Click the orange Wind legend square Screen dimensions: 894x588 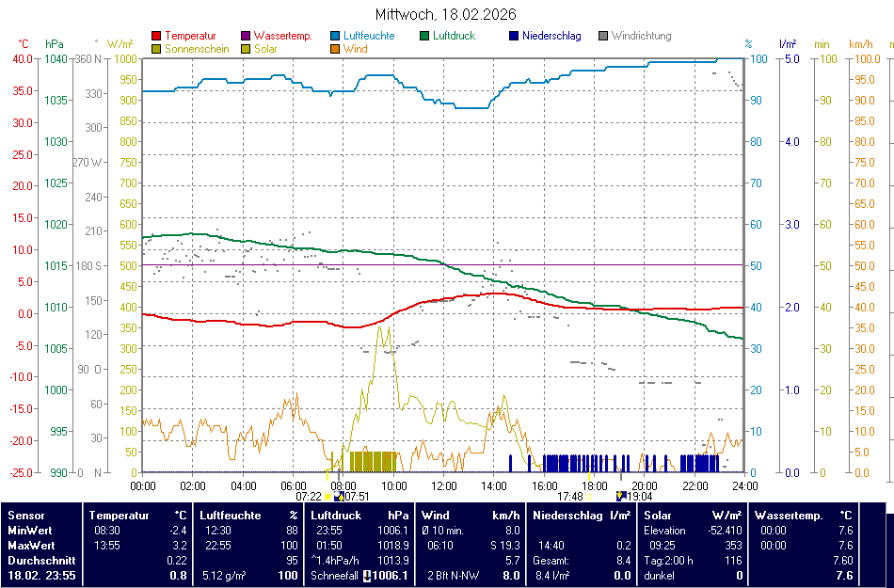pos(336,49)
